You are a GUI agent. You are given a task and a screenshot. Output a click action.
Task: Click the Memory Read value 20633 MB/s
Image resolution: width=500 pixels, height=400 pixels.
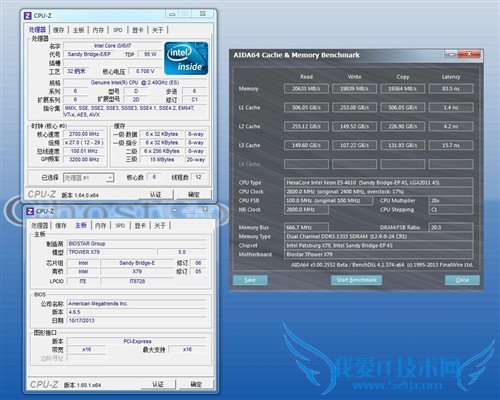306,89
